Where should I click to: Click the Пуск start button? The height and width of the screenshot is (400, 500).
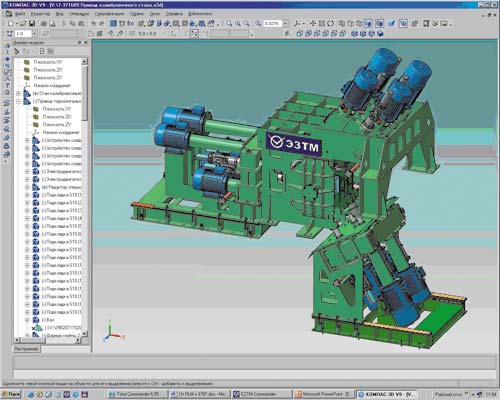coord(11,394)
